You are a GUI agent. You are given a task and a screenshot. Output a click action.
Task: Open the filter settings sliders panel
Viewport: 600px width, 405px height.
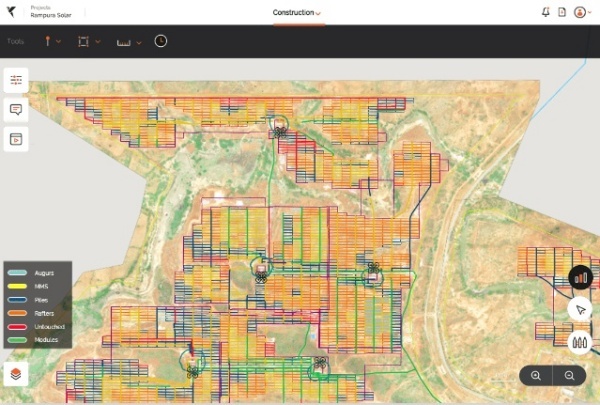16,80
